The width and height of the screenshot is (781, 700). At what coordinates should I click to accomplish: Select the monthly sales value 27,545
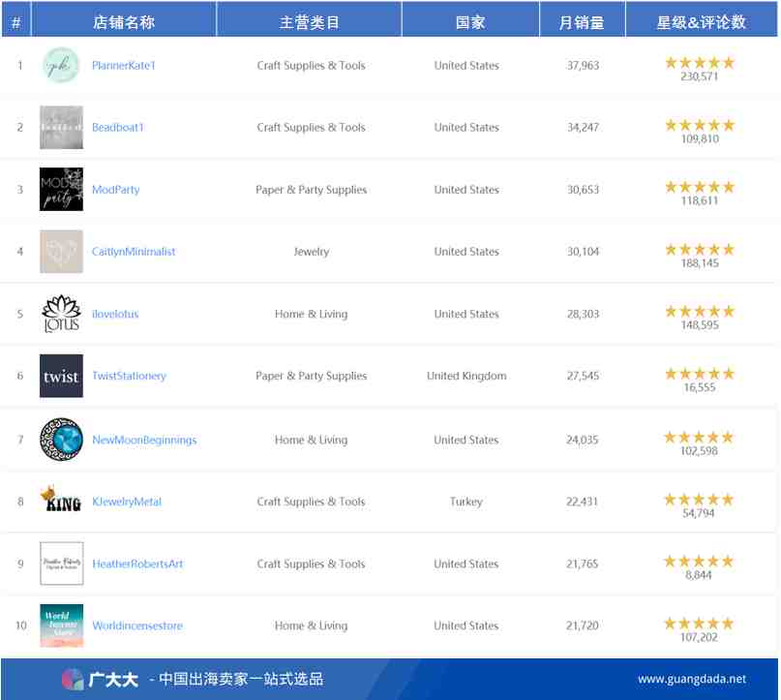point(583,377)
